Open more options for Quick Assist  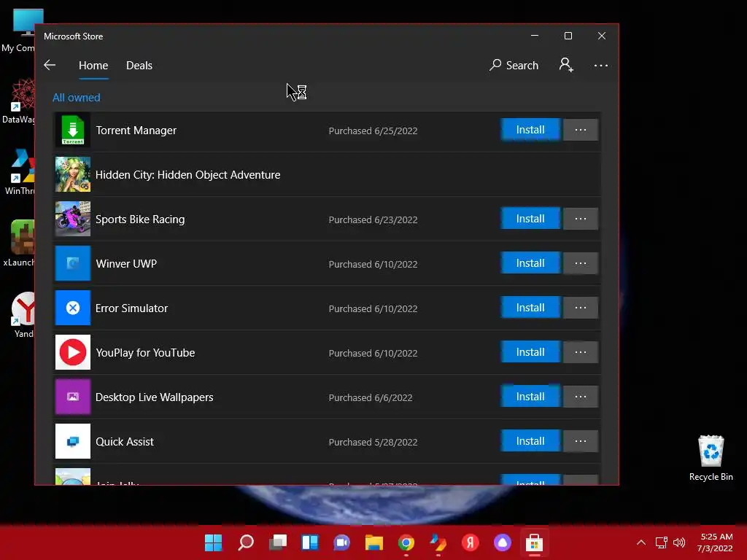point(580,441)
